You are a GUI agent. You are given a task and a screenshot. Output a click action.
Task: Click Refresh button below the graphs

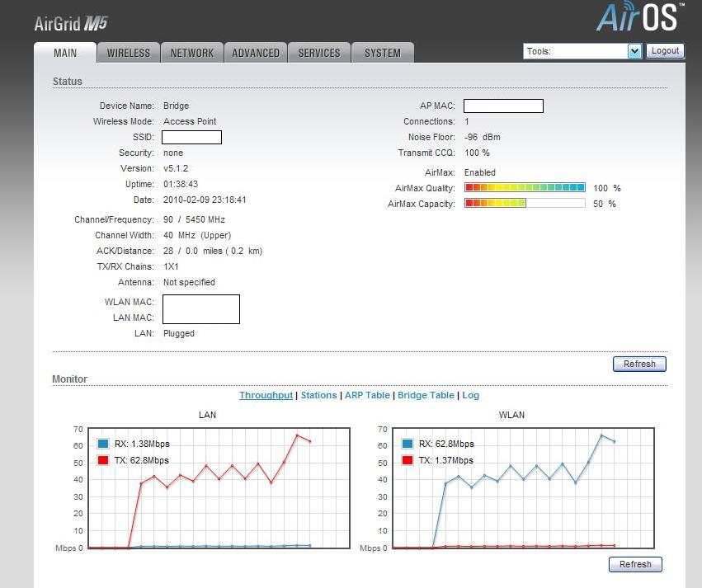pos(635,564)
